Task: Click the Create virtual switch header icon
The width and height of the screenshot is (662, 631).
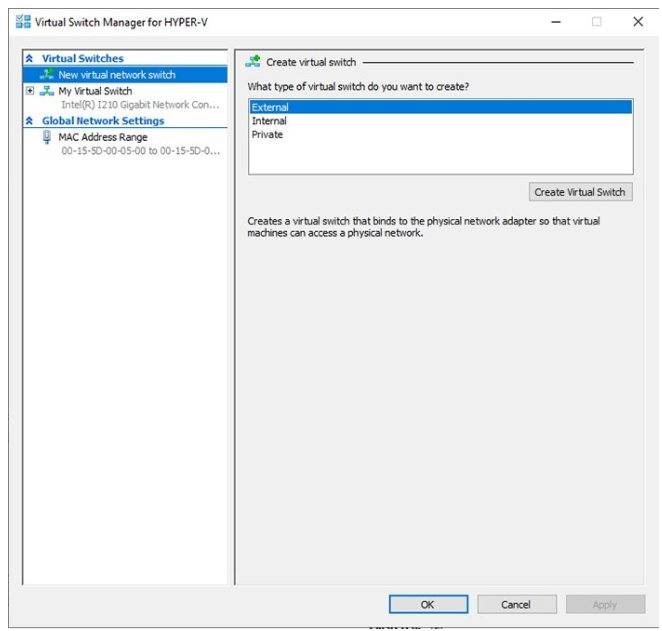Action: point(253,62)
